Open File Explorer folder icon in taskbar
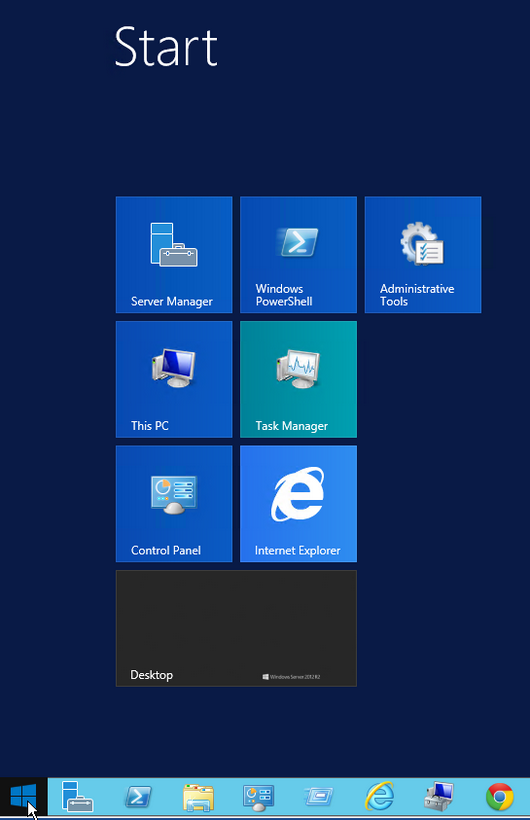Screen dimensions: 530x820 (x=198, y=797)
